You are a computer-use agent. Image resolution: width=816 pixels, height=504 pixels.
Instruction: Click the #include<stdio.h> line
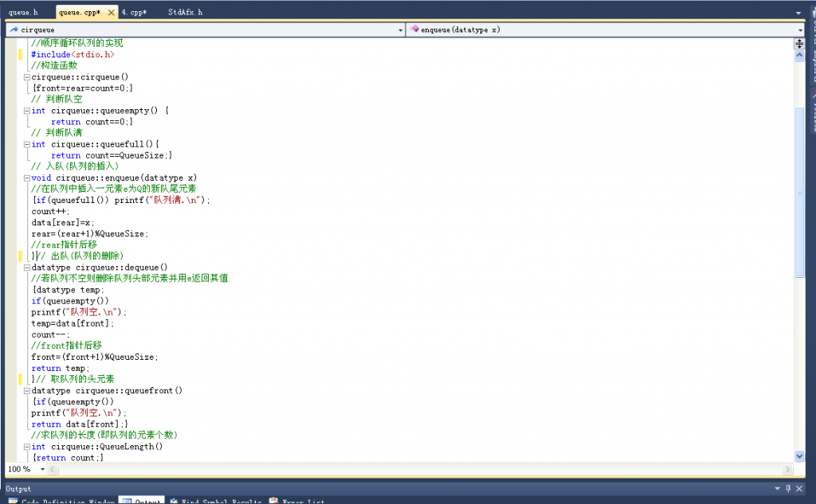pos(73,54)
